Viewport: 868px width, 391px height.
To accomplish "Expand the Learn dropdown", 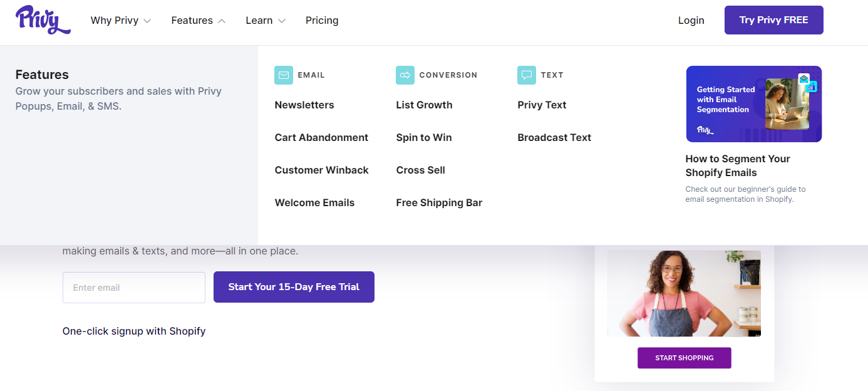I will coord(266,20).
